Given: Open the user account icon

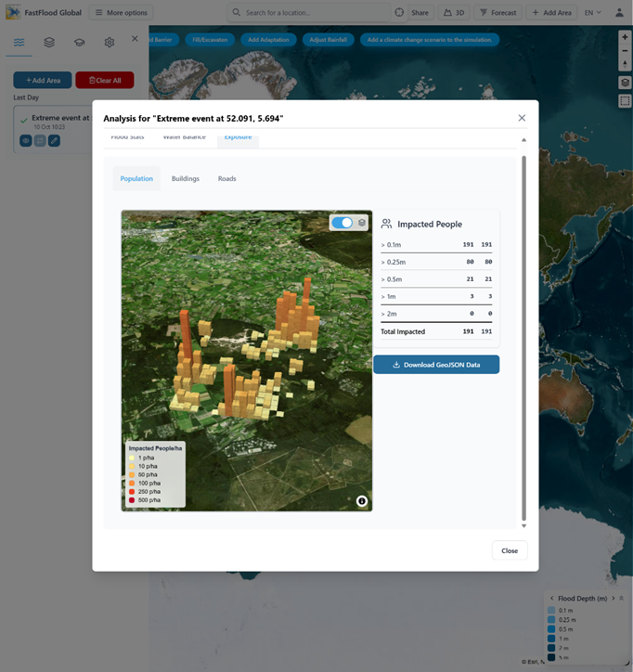Looking at the screenshot, I should (619, 13).
